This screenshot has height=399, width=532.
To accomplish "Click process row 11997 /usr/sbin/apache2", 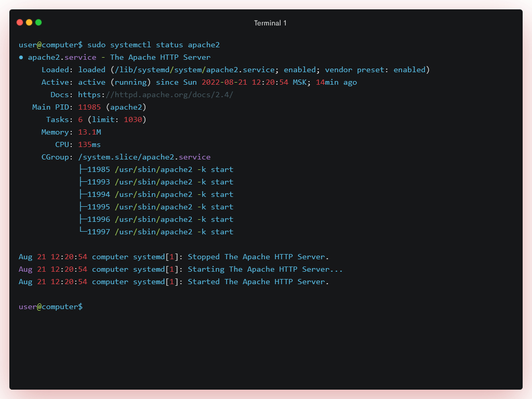I will point(156,232).
